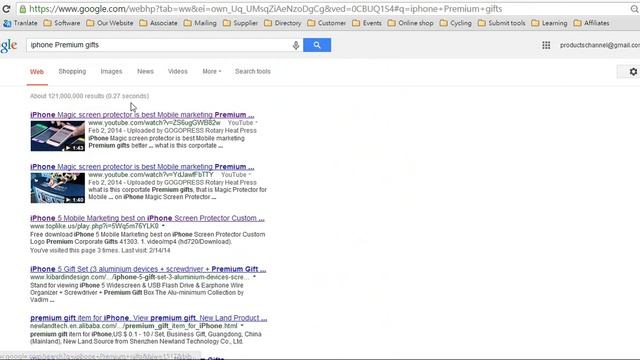
Task: Open premium gift item for iPhone link
Action: click(x=149, y=318)
